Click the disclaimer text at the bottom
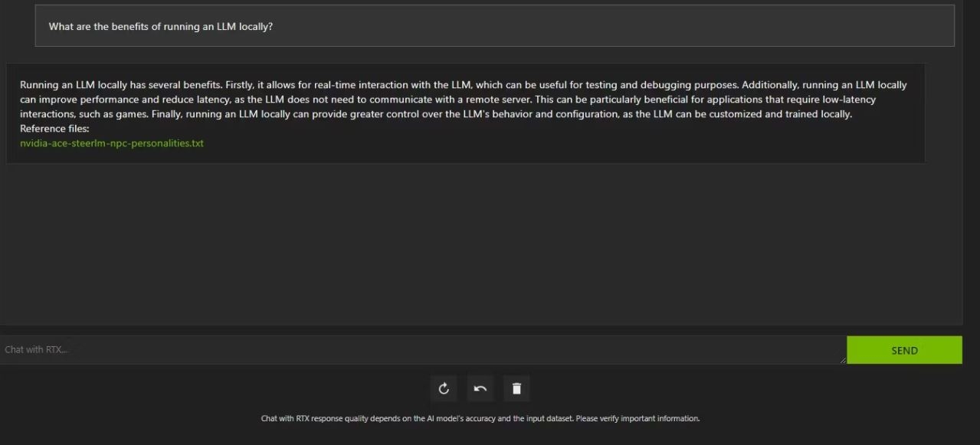Viewport: 980px width, 445px height. 483,417
